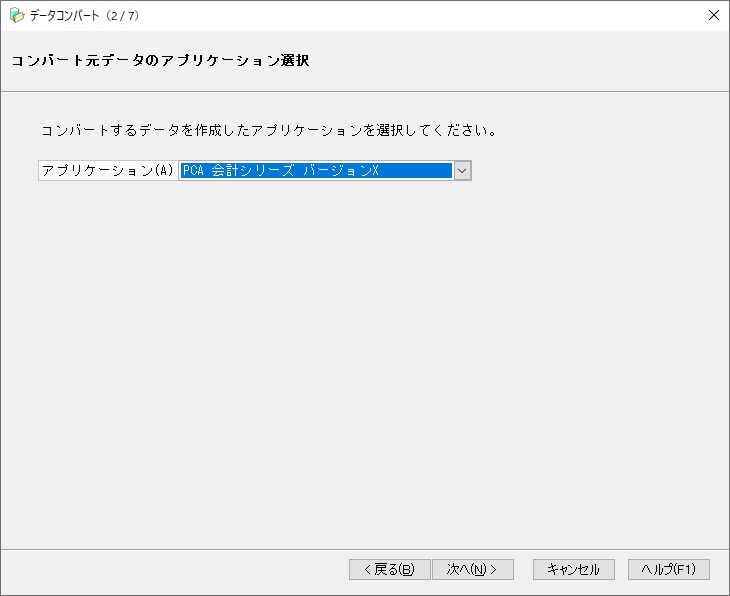
Task: Click the empty wizard page area below the combo box
Action: click(x=365, y=360)
